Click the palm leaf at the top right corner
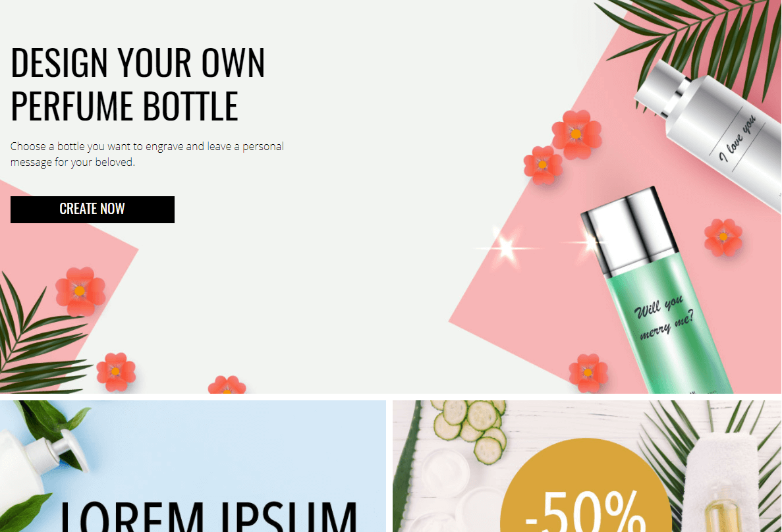The image size is (782, 532). coord(693,45)
